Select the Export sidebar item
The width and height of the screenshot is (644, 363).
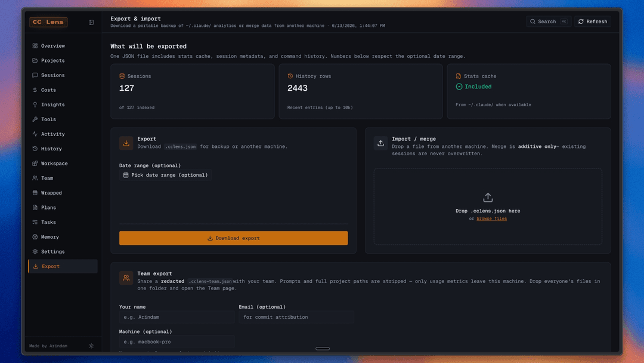click(63, 266)
